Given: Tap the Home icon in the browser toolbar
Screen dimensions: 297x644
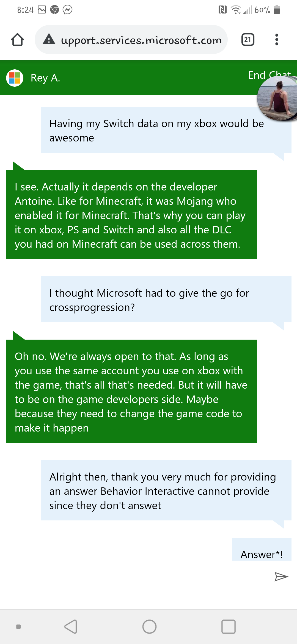Looking at the screenshot, I should 17,39.
